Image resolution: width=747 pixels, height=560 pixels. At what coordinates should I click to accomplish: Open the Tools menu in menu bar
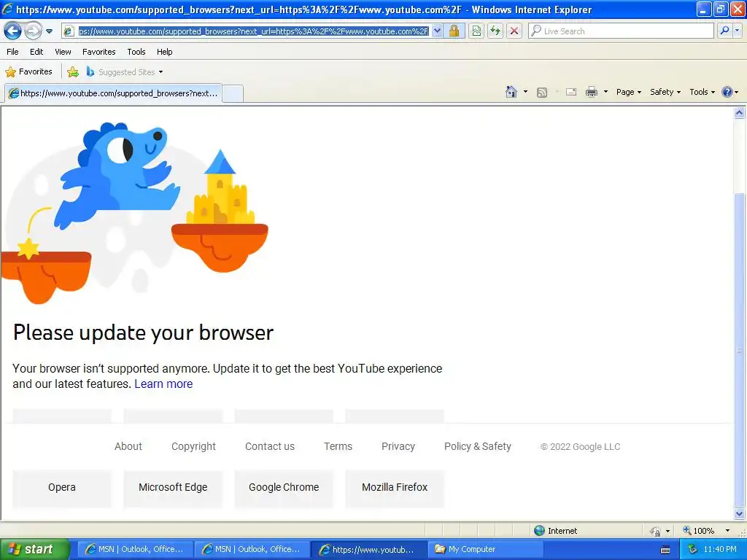click(x=136, y=52)
